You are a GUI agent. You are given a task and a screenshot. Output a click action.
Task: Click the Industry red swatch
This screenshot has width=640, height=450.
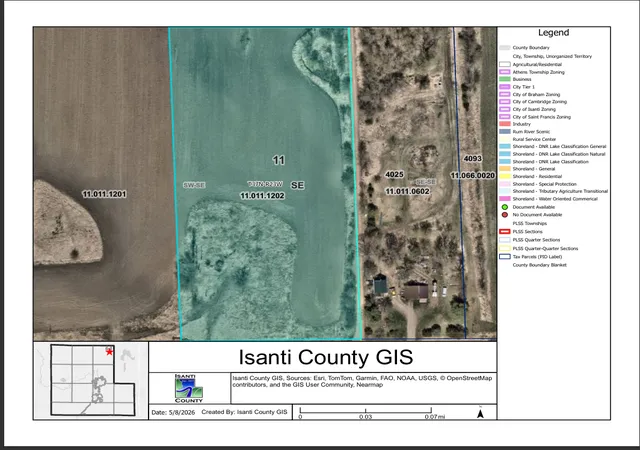pos(505,124)
